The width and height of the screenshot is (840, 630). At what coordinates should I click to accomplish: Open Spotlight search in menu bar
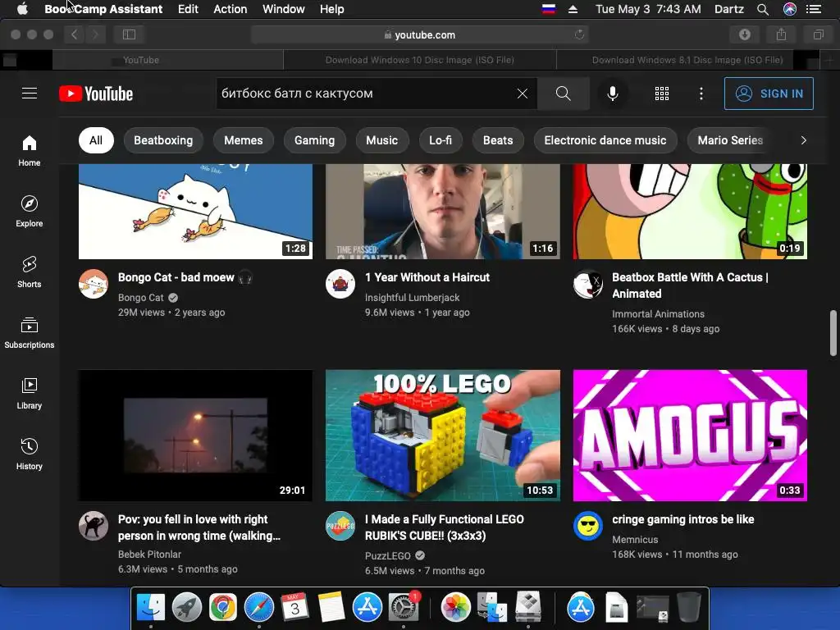point(763,9)
